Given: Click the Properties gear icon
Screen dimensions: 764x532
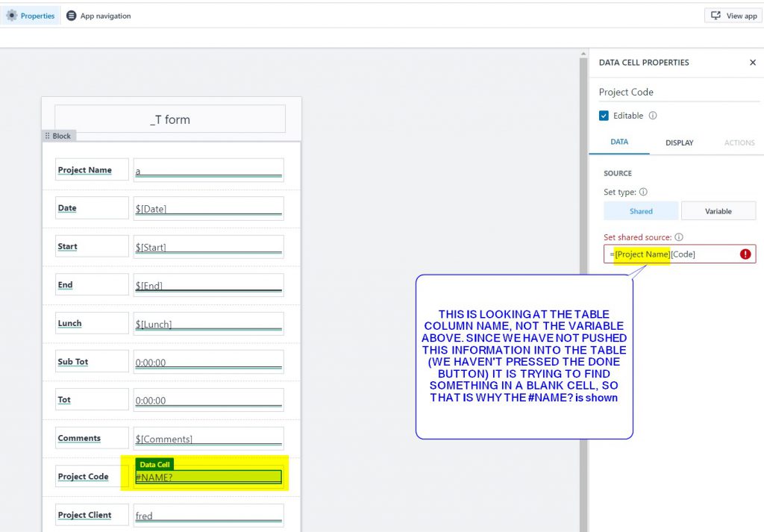Looking at the screenshot, I should (12, 16).
